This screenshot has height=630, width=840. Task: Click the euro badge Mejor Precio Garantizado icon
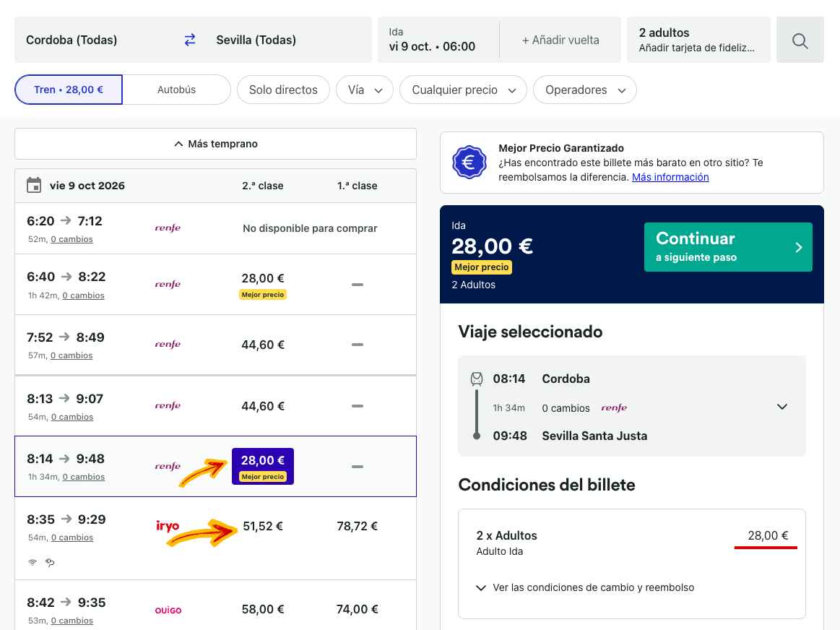469,162
